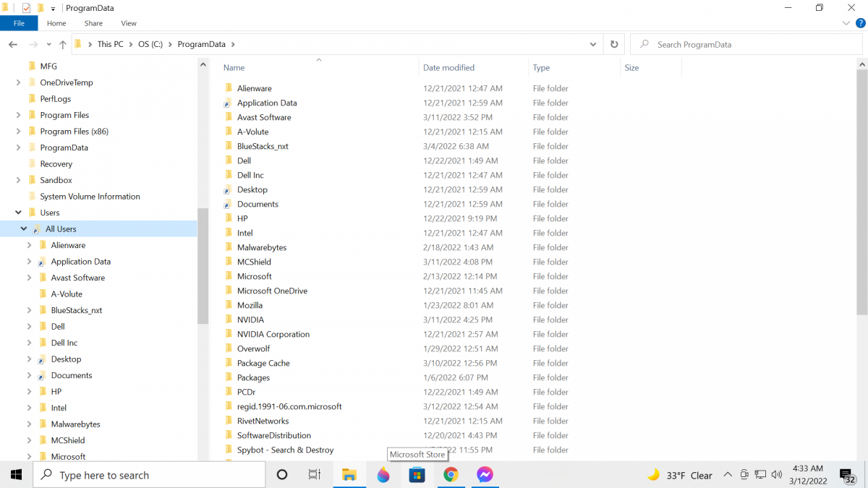Switch to the View ribbon tab
868x488 pixels.
(129, 23)
